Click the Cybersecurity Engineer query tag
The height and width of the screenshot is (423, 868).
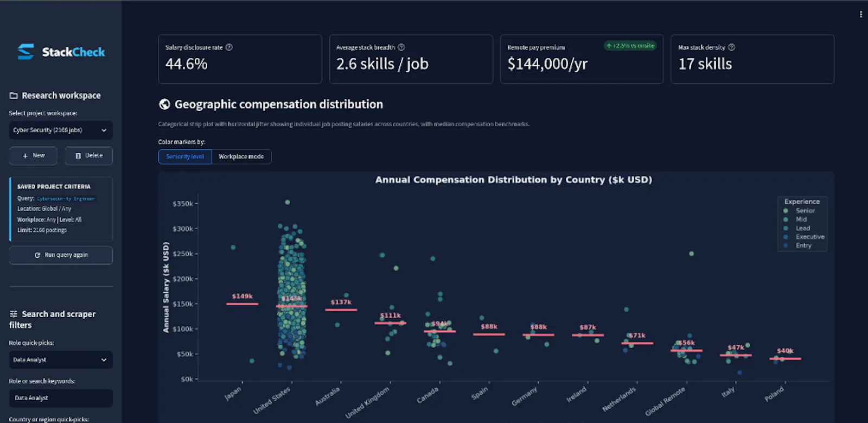coord(66,199)
